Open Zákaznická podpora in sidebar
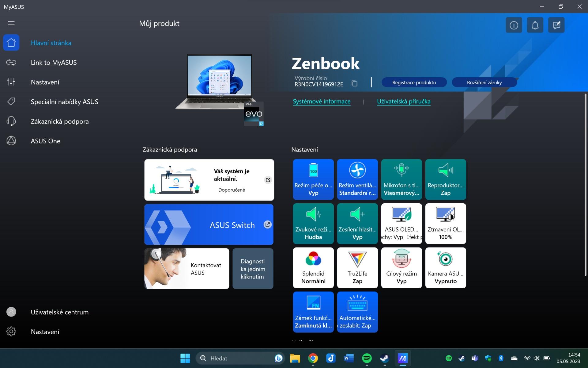Image resolution: width=588 pixels, height=368 pixels. pyautogui.click(x=60, y=121)
